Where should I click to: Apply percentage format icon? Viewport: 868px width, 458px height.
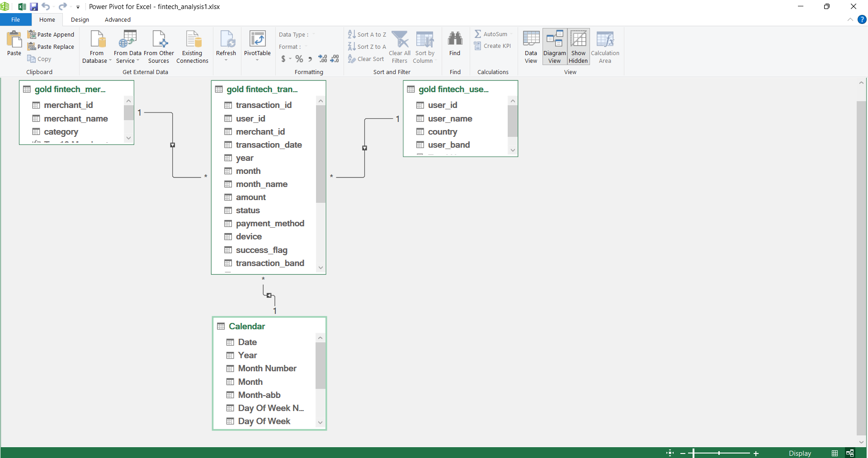pyautogui.click(x=299, y=59)
